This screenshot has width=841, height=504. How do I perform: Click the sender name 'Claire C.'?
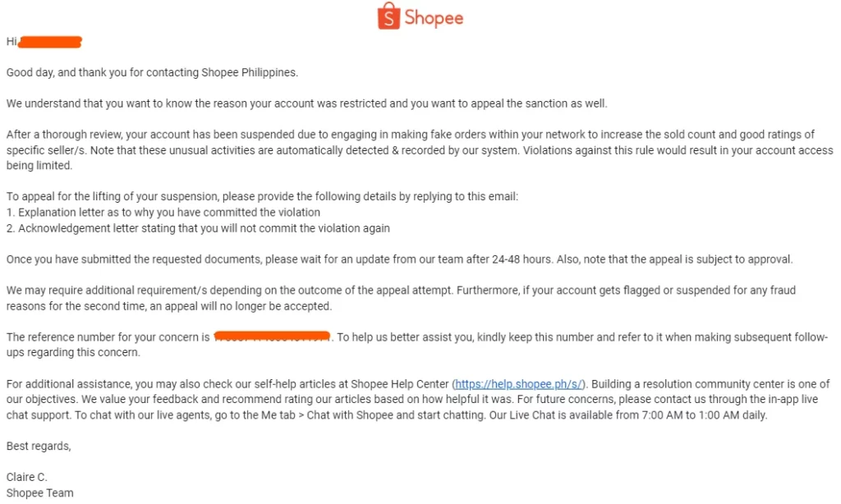point(26,478)
